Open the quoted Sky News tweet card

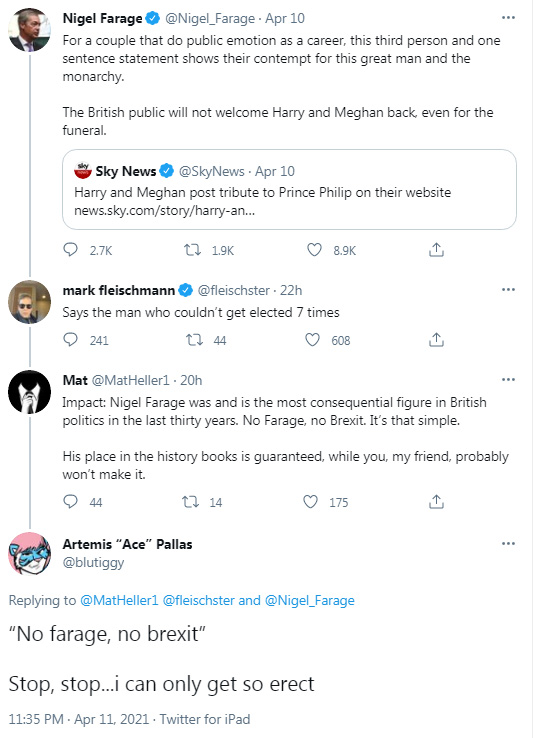click(289, 190)
